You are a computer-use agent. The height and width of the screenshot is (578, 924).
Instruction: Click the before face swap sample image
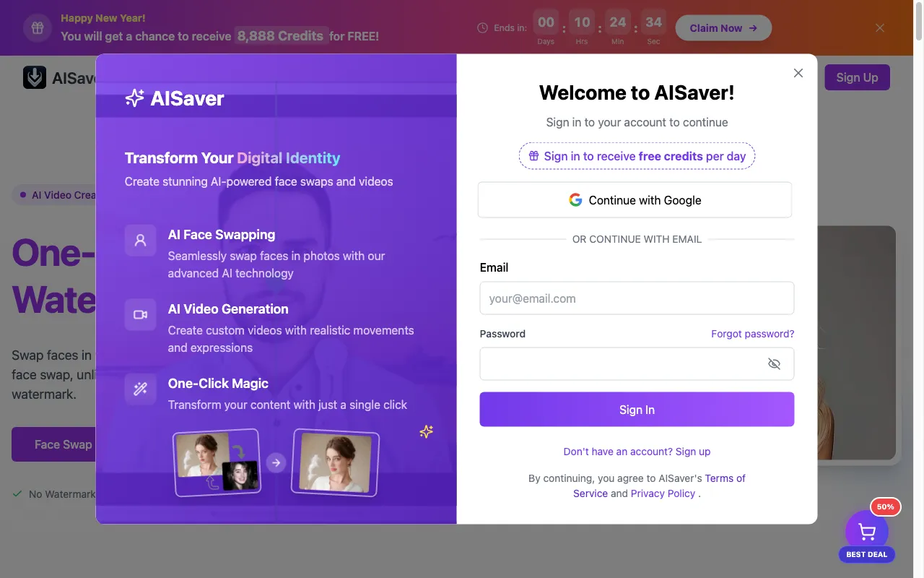pyautogui.click(x=217, y=463)
